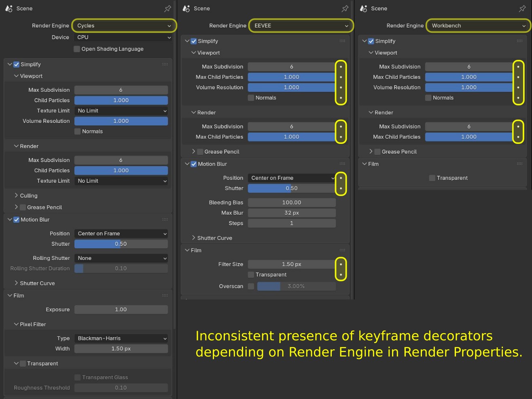
Task: Toggle Motion Blur checkbox in the EEVEE panel
Action: 194,164
